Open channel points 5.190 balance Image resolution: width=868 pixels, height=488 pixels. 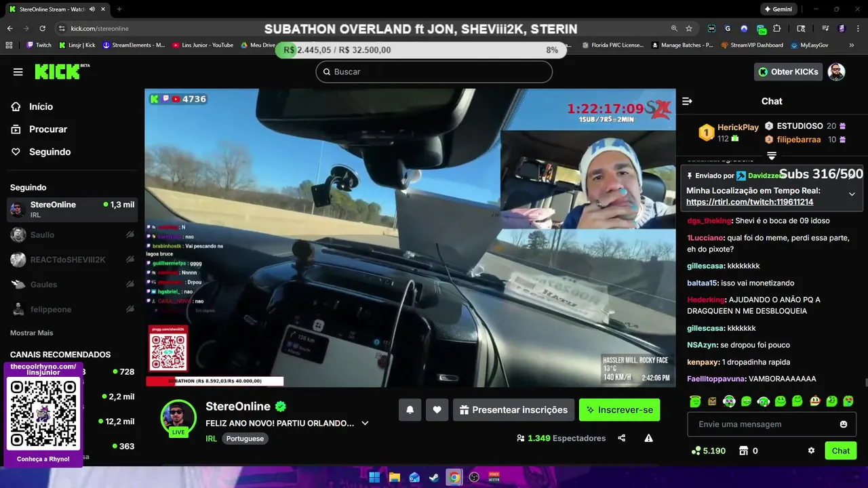[709, 451]
